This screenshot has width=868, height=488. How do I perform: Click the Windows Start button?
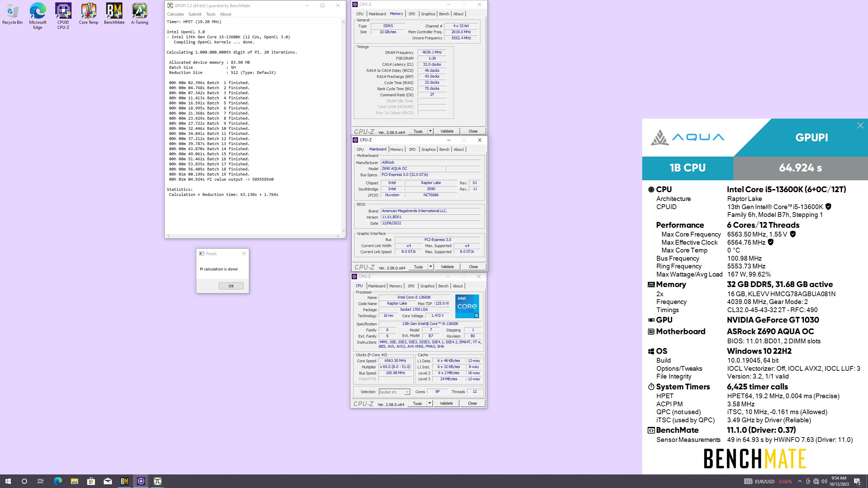pyautogui.click(x=8, y=481)
